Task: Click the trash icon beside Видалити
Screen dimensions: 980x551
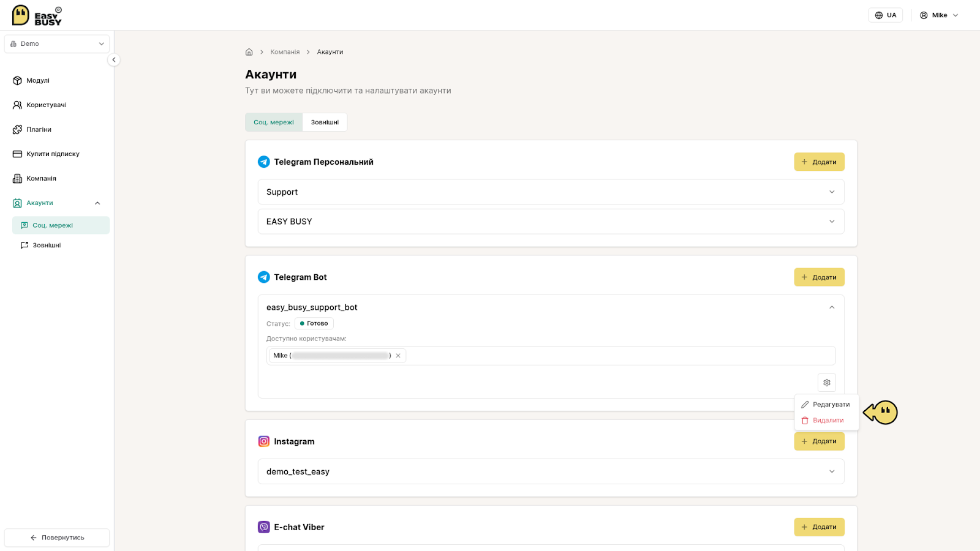Action: point(805,421)
